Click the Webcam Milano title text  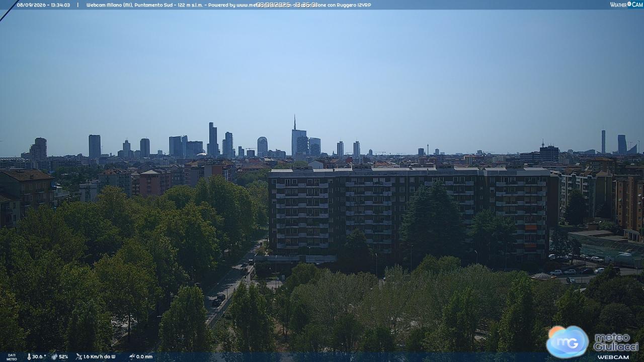pyautogui.click(x=109, y=5)
